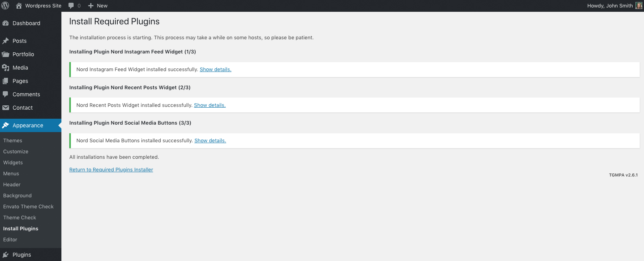The image size is (644, 261).
Task: Open the Howdy, John Smith account menu
Action: pyautogui.click(x=610, y=6)
